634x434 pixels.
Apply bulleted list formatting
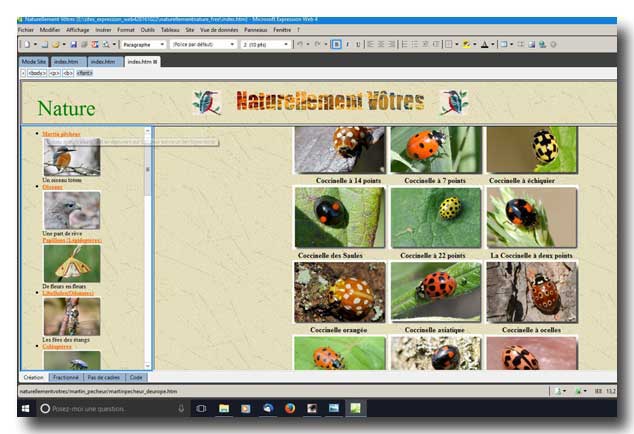[415, 44]
